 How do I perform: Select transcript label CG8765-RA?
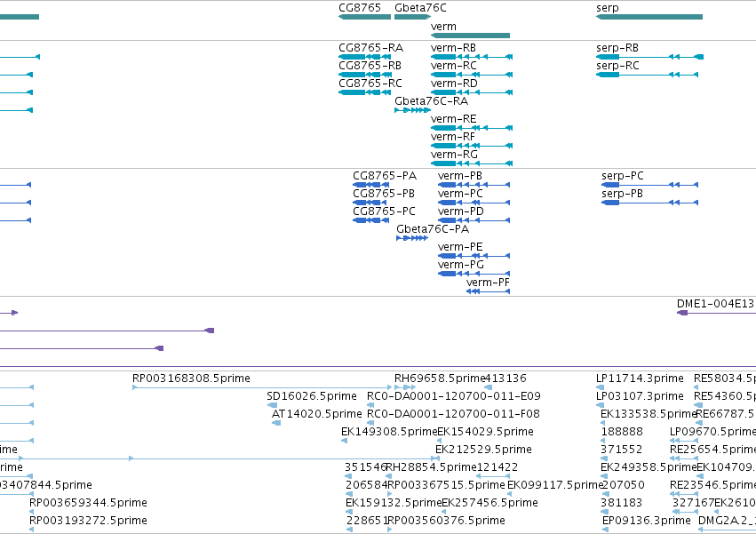(x=370, y=48)
